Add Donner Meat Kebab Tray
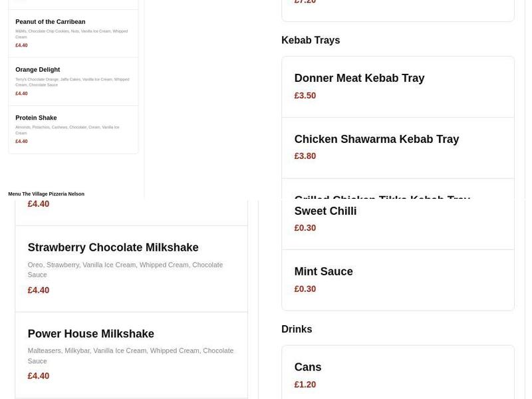The width and height of the screenshot is (532, 399). (359, 78)
